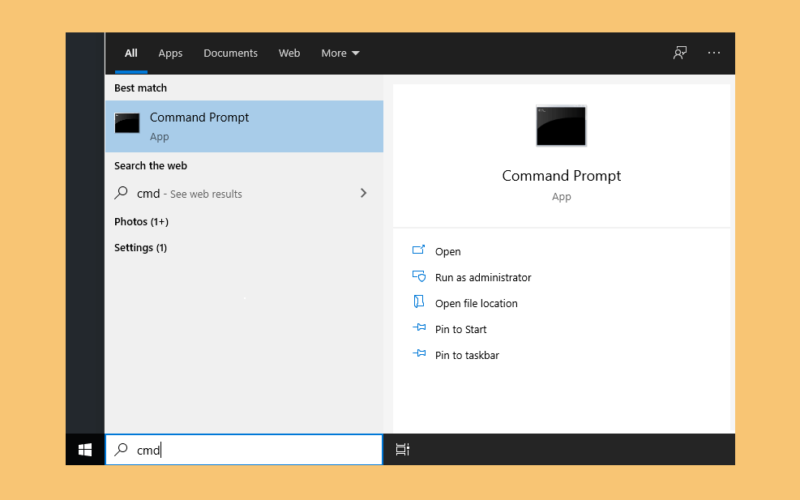Click Best match heading
This screenshot has width=800, height=500.
140,88
